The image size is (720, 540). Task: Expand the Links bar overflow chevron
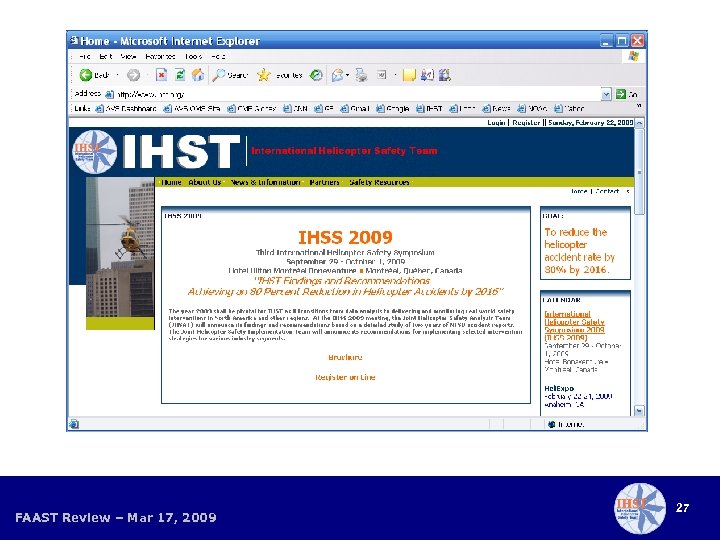tap(639, 106)
